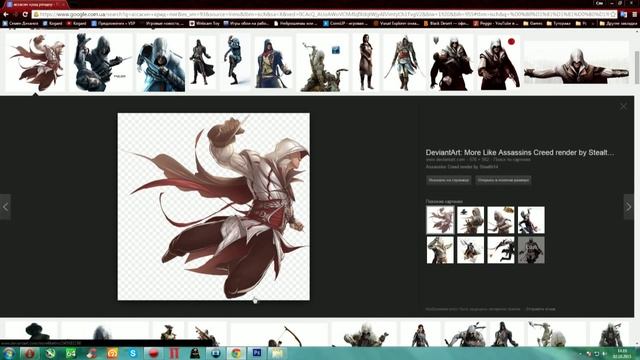640x360 pixels.
Task: Select the assassin thumbnail with shield emblem
Action: pos(451,62)
